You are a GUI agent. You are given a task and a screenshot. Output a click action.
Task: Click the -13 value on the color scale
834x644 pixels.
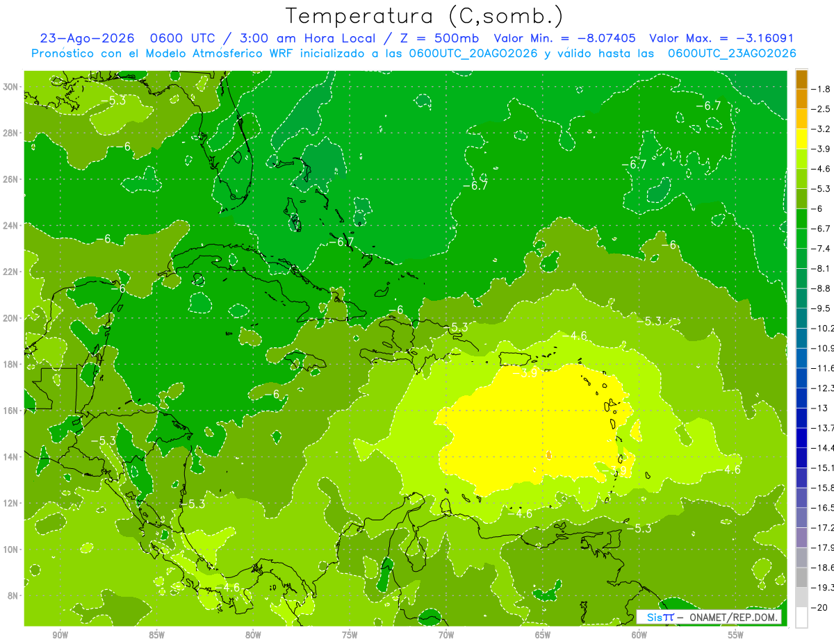(x=820, y=408)
